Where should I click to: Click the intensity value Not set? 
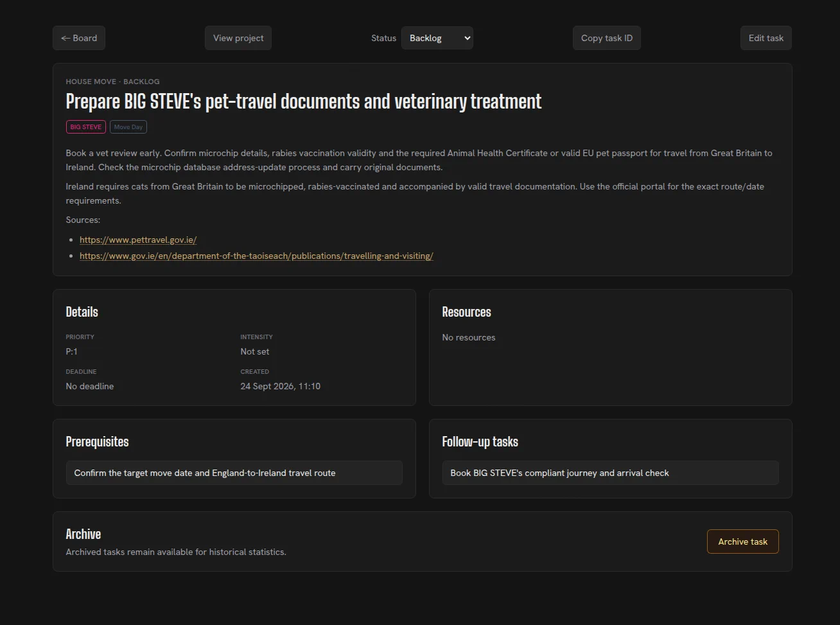point(255,351)
